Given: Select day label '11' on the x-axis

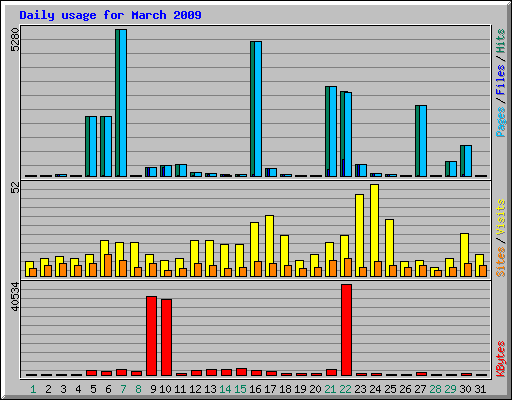Looking at the screenshot, I should [x=180, y=389].
